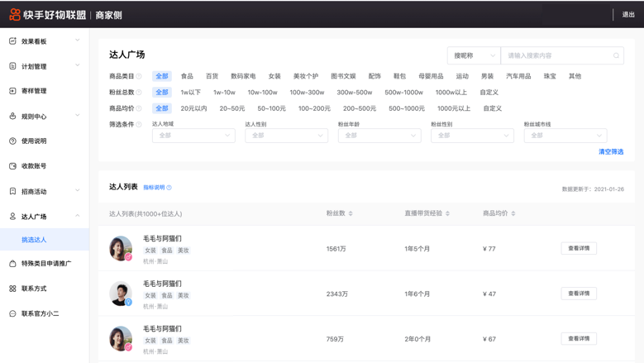Click the 收款账号 wallet icon

coord(12,166)
